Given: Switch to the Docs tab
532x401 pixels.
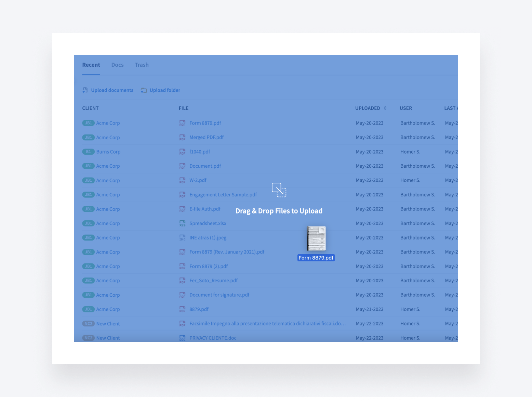Looking at the screenshot, I should pos(117,65).
